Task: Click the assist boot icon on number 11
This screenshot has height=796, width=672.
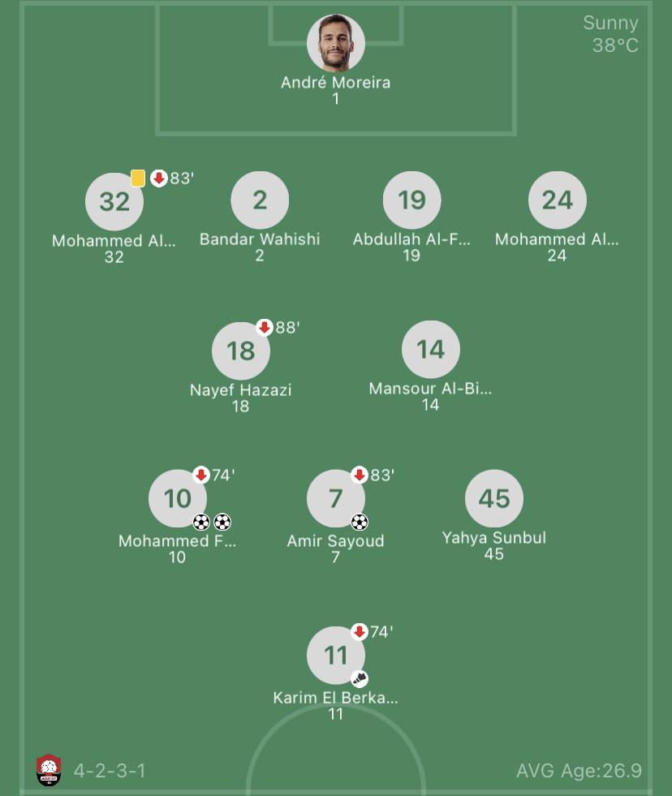Action: [x=360, y=679]
